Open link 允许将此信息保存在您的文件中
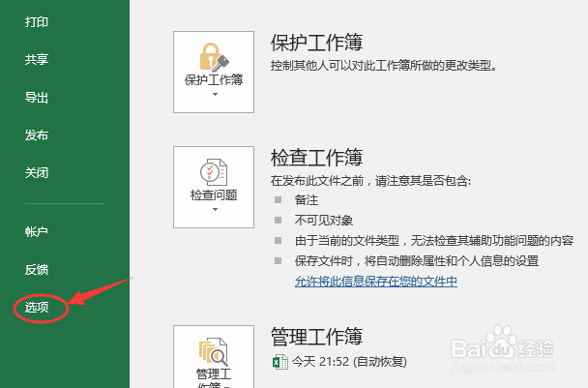The height and width of the screenshot is (388, 588). [x=376, y=282]
